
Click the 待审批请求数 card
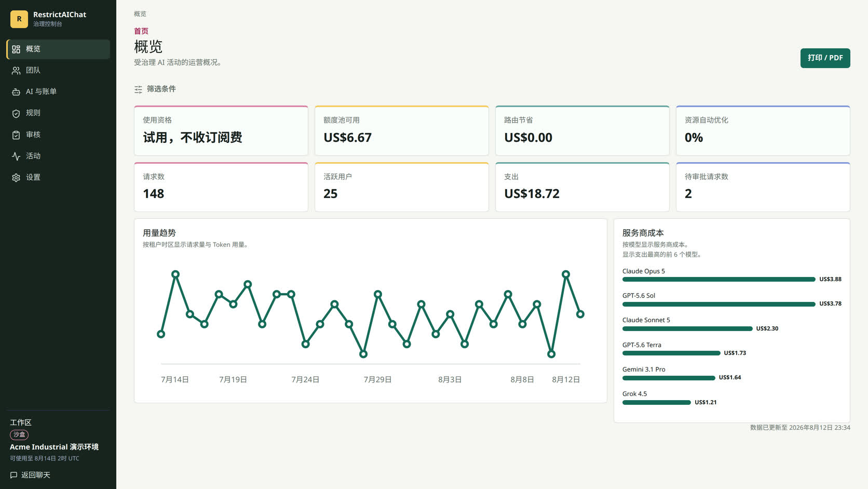click(x=763, y=187)
